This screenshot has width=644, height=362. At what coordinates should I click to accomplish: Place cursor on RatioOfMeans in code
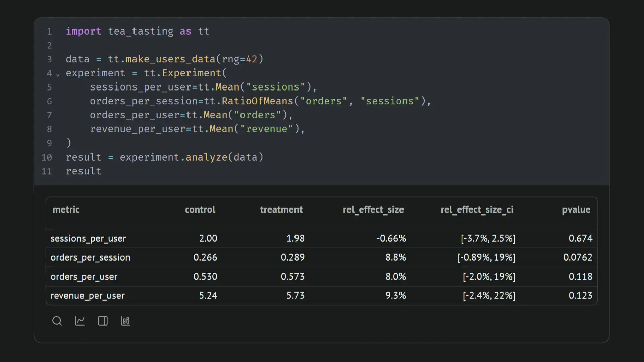[257, 101]
